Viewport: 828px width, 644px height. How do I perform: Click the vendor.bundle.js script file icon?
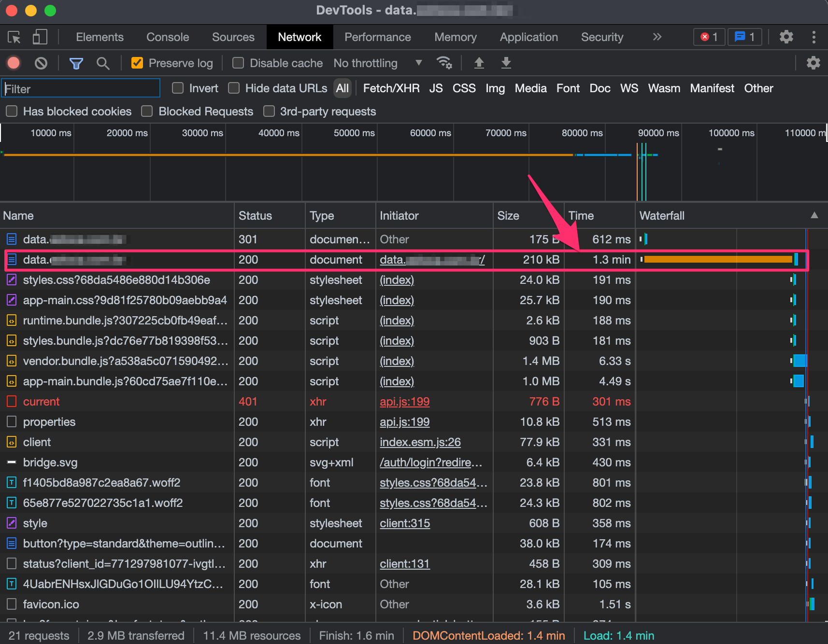point(12,361)
